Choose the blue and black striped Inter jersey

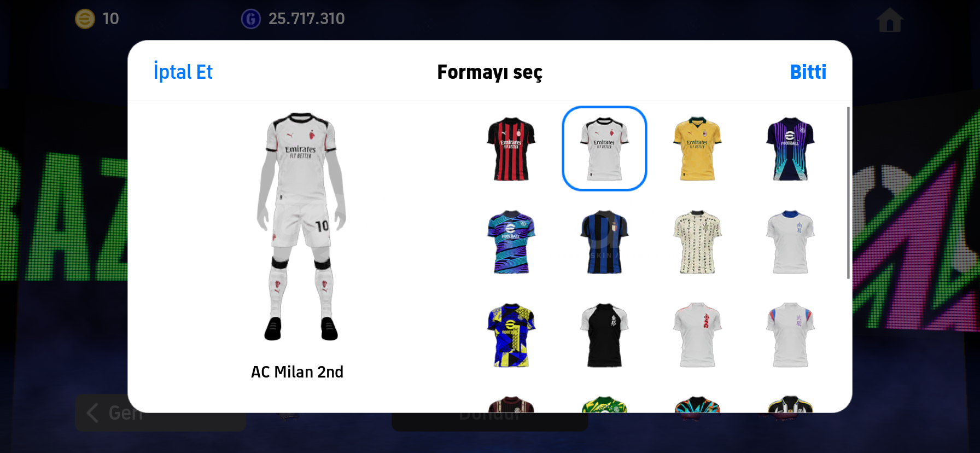coord(604,242)
